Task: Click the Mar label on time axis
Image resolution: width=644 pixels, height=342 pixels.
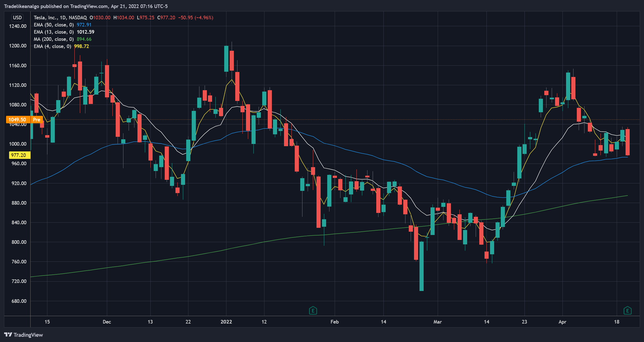Action: (438, 322)
